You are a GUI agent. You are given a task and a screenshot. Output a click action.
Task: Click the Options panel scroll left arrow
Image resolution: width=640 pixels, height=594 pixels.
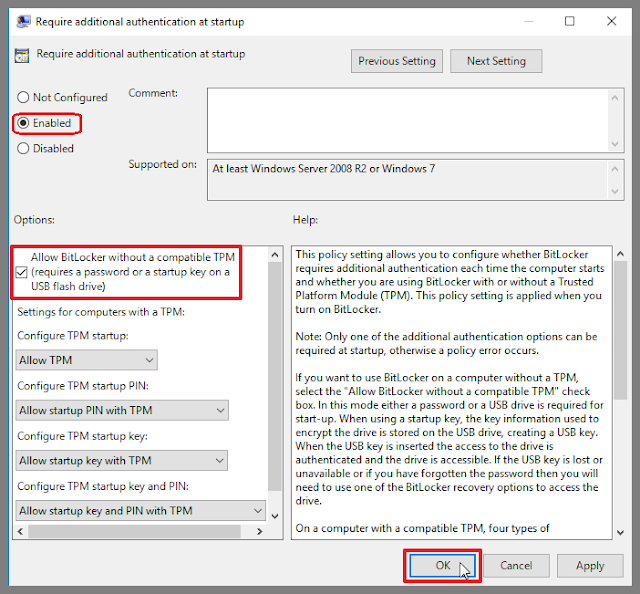pos(20,532)
